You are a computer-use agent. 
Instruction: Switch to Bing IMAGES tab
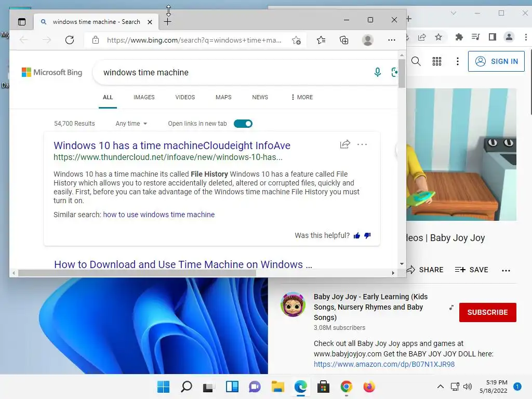pyautogui.click(x=144, y=97)
